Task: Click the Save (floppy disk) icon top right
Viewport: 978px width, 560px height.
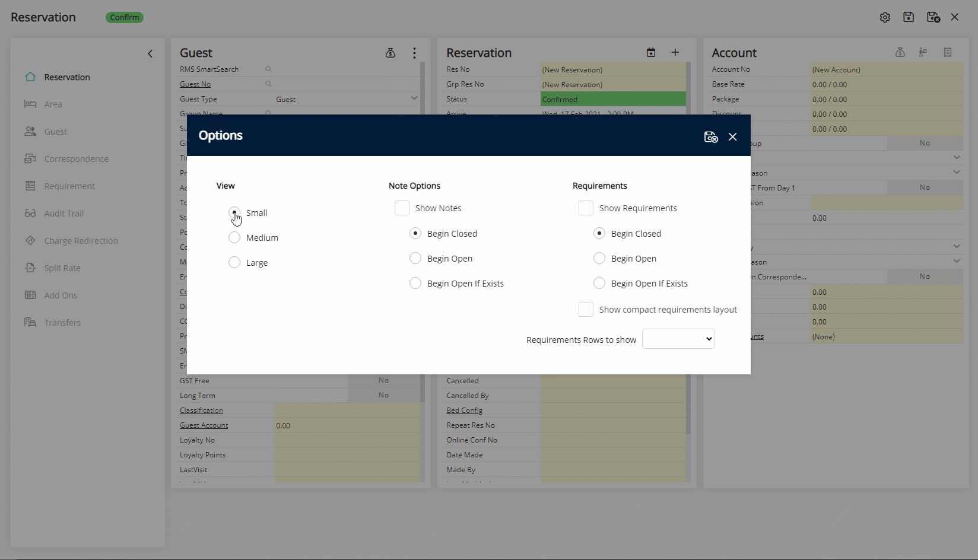Action: pos(909,17)
